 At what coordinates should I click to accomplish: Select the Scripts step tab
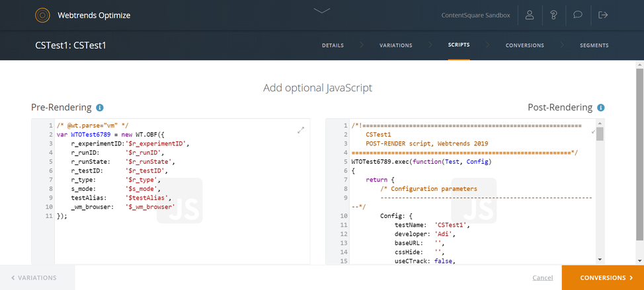pyautogui.click(x=459, y=45)
